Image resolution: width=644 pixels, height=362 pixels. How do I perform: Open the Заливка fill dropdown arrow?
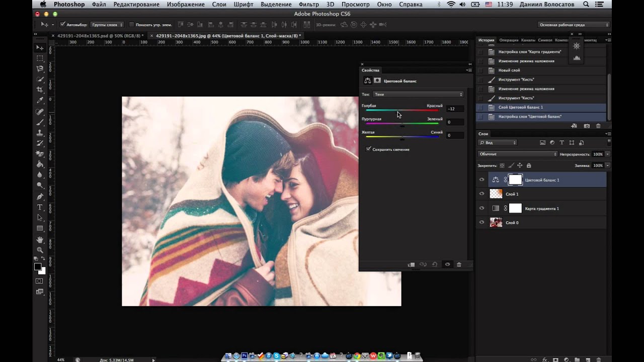tap(608, 165)
